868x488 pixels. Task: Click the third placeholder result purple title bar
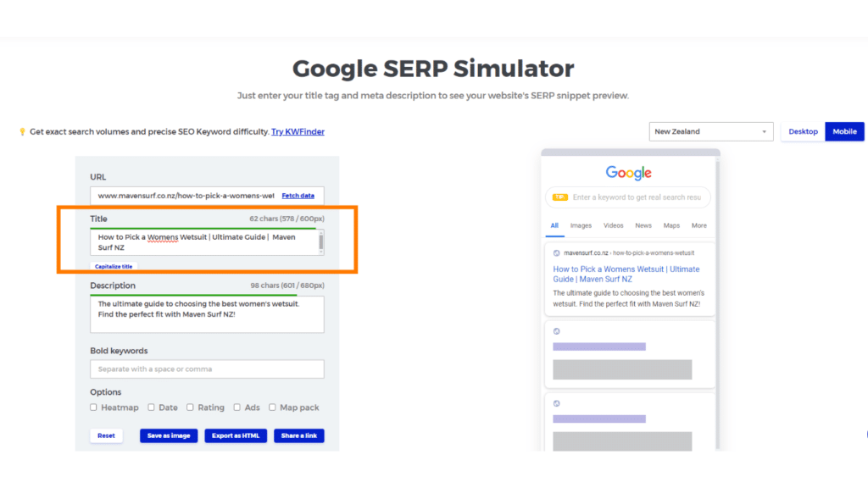tap(599, 419)
